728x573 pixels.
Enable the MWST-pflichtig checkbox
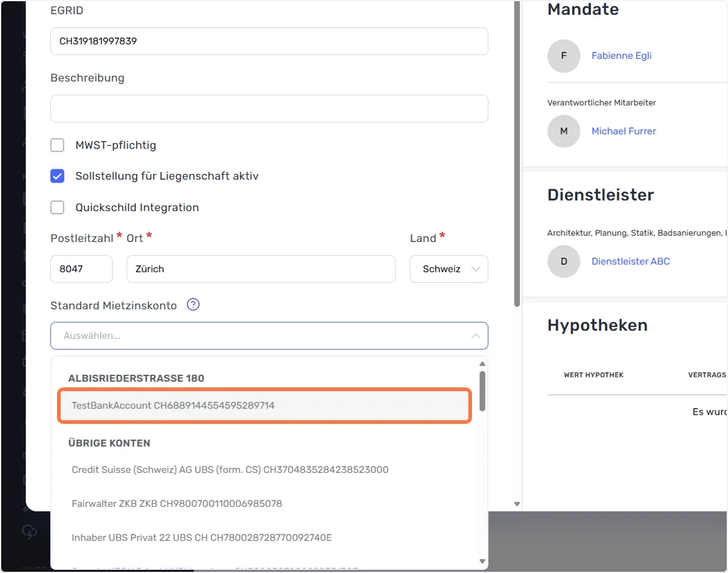[x=57, y=145]
